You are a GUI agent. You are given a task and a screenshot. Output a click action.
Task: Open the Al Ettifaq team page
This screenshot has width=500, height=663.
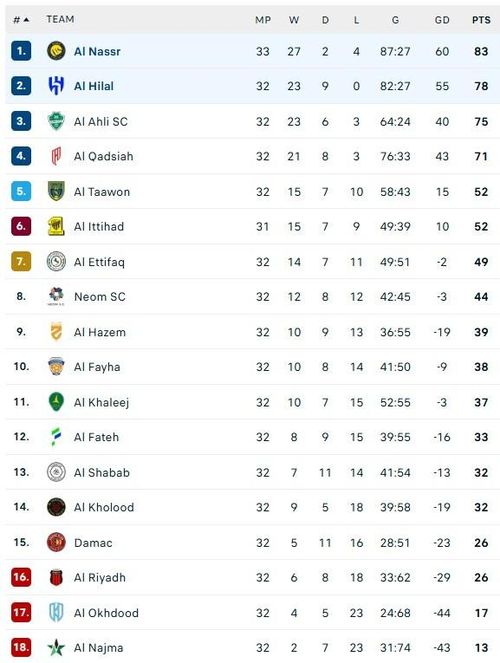point(99,262)
